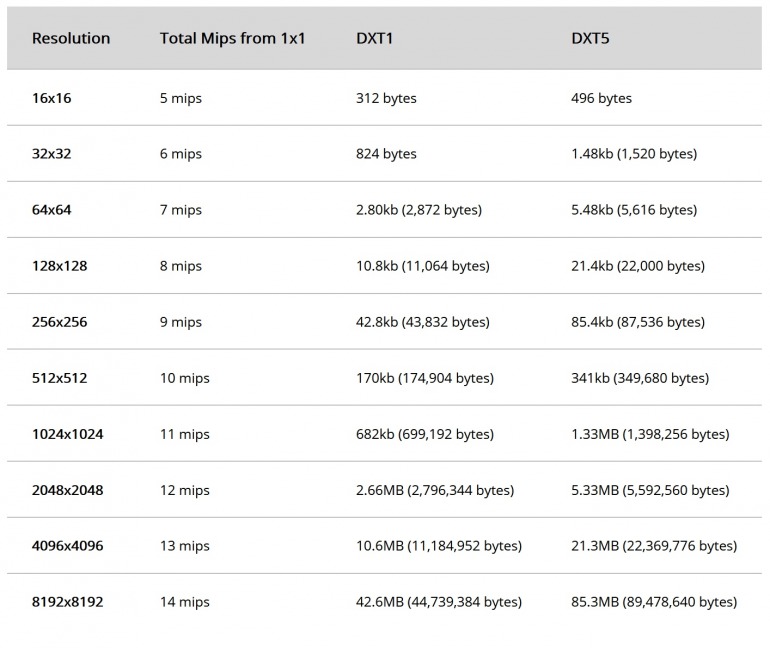Image resolution: width=770 pixels, height=648 pixels.
Task: Click the 170kb (174,904 bytes) value
Action: pyautogui.click(x=425, y=378)
